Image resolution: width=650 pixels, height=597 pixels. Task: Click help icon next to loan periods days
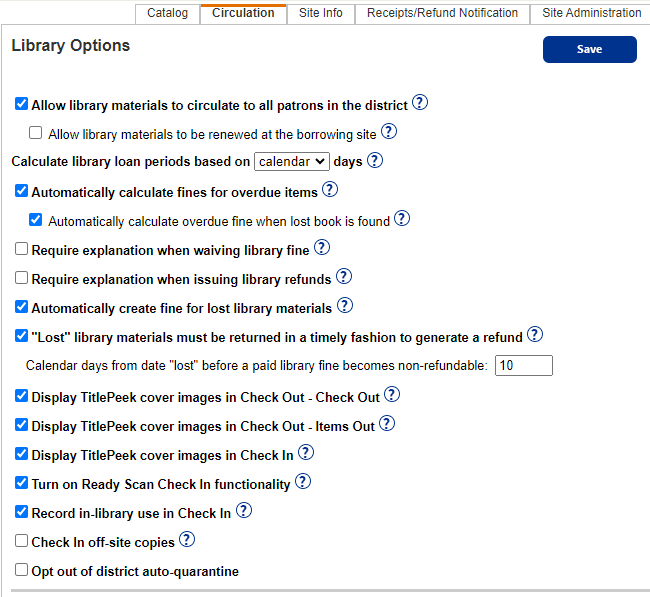[375, 160]
